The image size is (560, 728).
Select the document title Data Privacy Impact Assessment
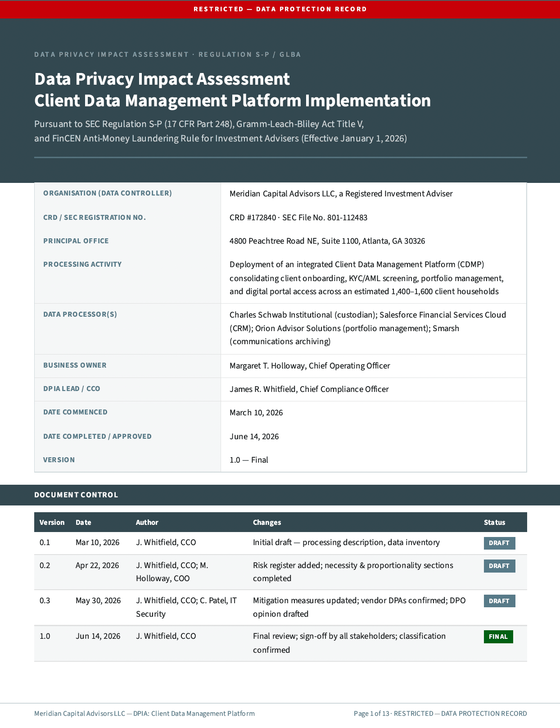coord(162,79)
